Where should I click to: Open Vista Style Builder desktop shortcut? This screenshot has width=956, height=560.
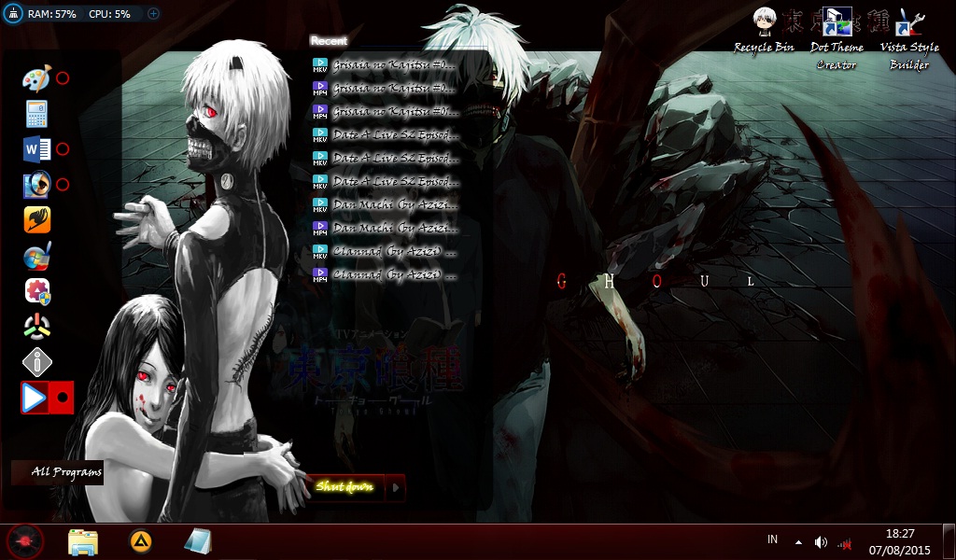(909, 38)
